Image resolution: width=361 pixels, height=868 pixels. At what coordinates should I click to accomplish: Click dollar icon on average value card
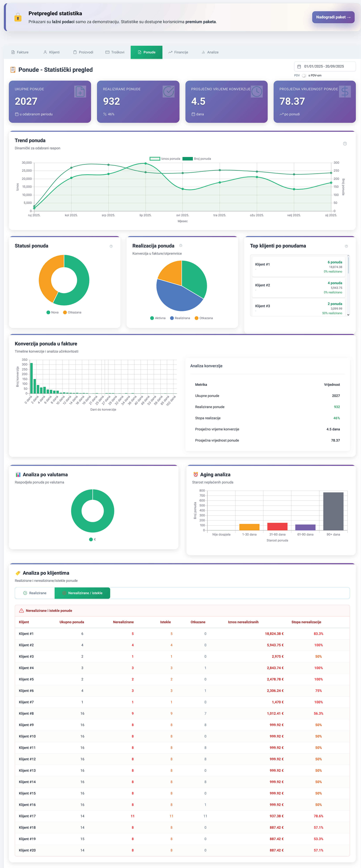point(345,91)
